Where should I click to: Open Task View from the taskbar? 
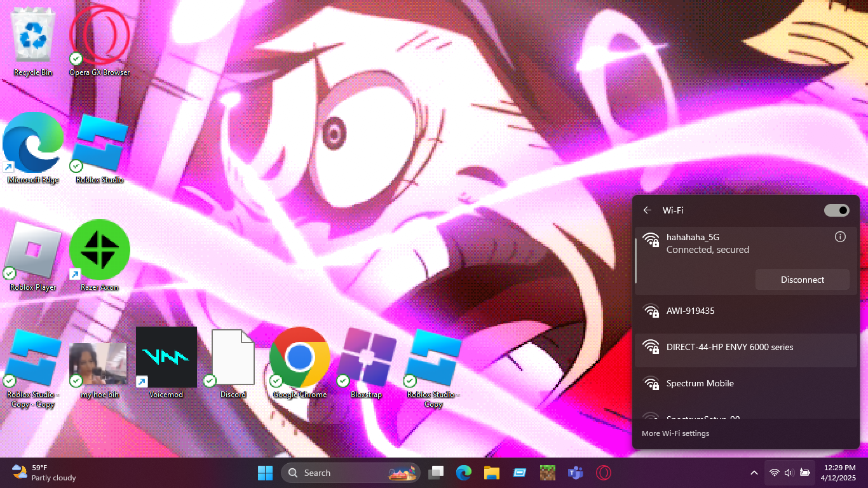436,473
